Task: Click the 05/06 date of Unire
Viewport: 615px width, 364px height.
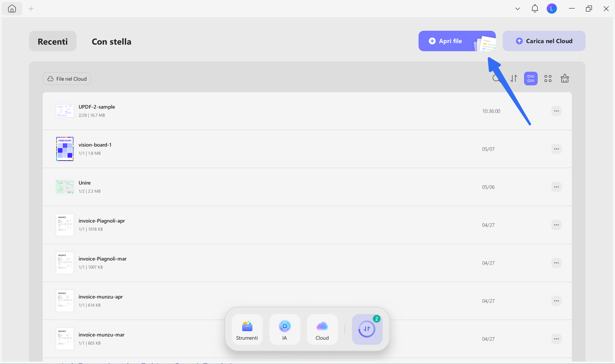Action: (x=488, y=187)
